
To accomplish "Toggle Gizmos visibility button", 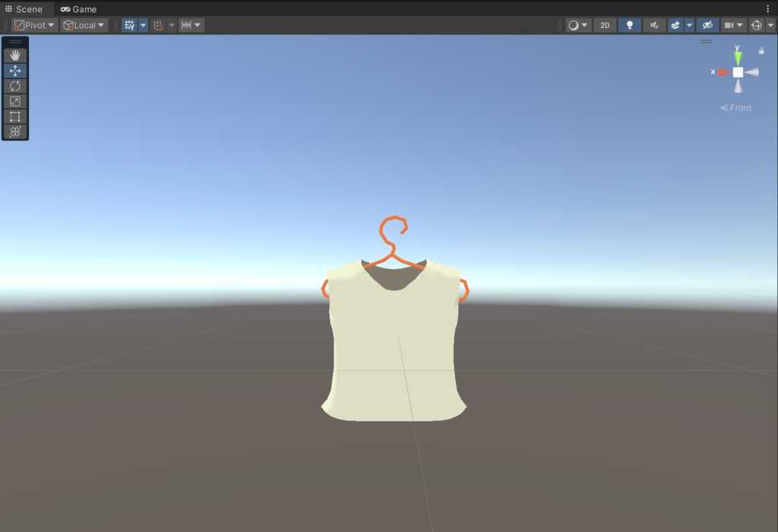I will [x=756, y=25].
